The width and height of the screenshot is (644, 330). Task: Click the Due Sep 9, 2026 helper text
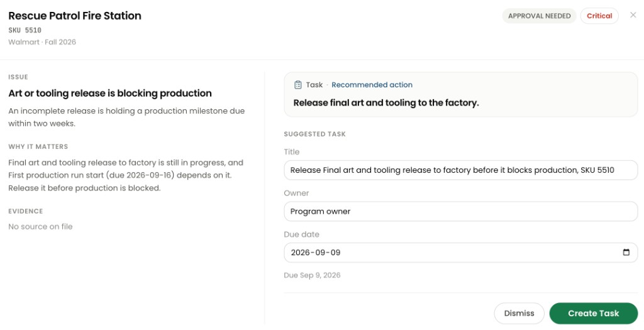pos(312,275)
